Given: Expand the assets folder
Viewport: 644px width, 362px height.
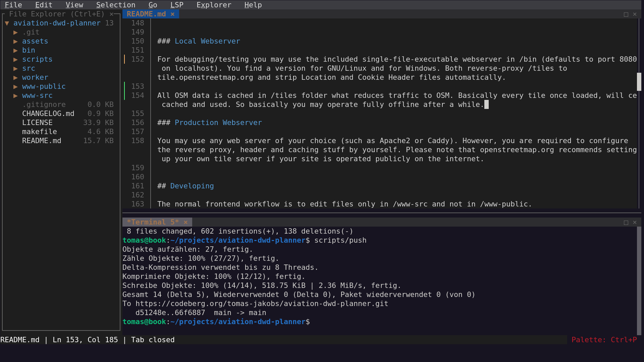Looking at the screenshot, I should 15,41.
